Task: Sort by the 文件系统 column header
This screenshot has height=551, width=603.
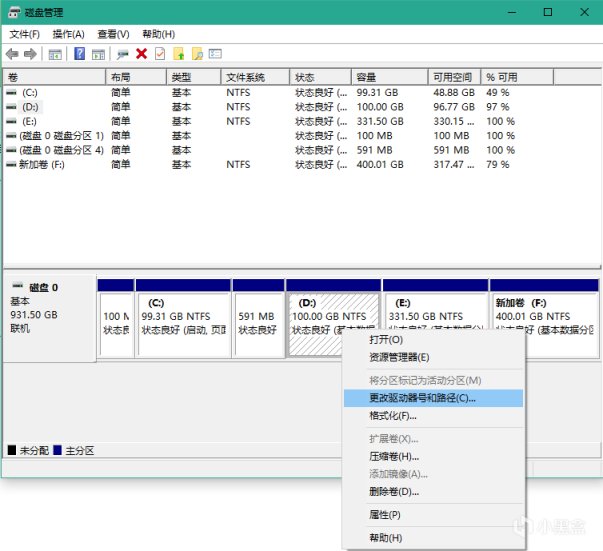Action: 255,77
